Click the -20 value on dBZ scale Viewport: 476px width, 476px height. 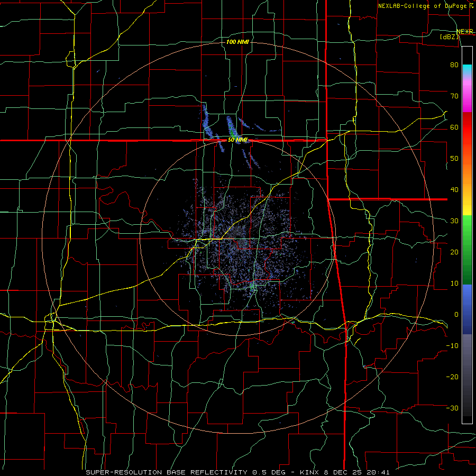point(452,377)
